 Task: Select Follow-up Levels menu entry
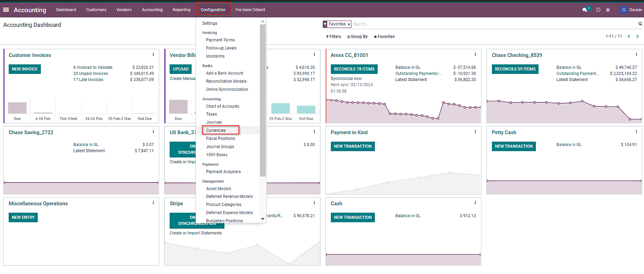click(221, 48)
